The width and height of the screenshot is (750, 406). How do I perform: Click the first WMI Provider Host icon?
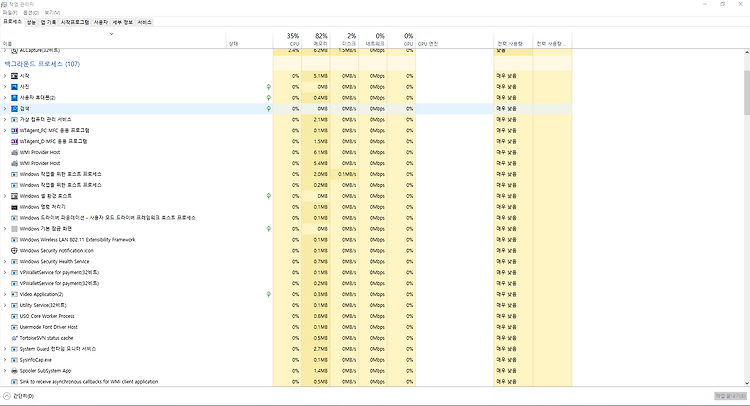(x=14, y=153)
